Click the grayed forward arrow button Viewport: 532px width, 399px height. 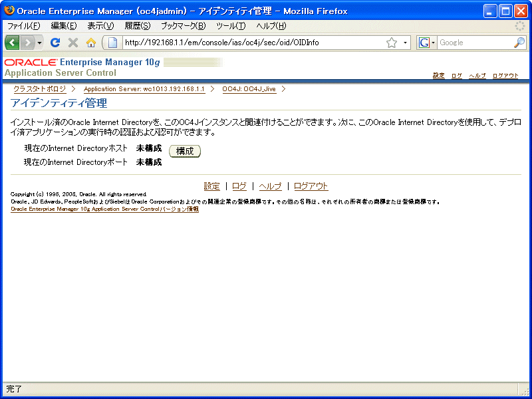(28, 43)
